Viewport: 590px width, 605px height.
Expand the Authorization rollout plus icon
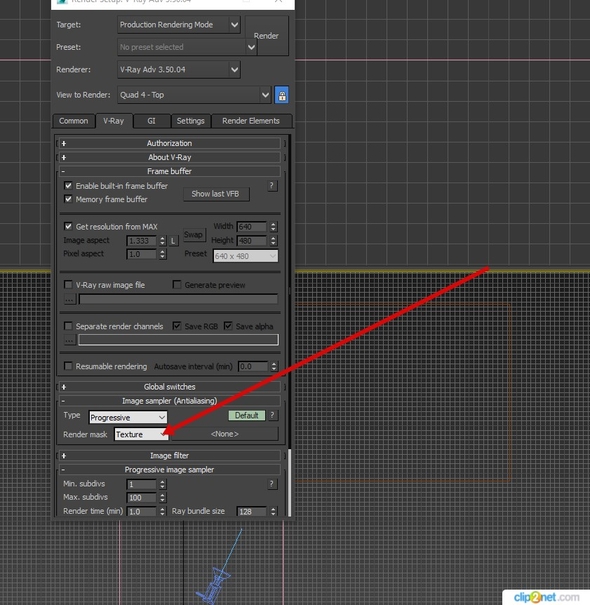(x=64, y=144)
